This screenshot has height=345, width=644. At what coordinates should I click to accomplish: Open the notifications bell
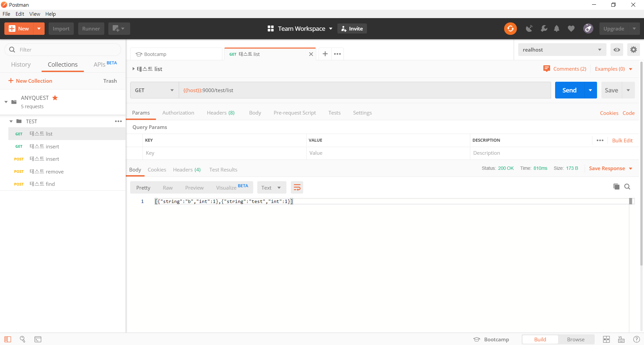pos(557,28)
